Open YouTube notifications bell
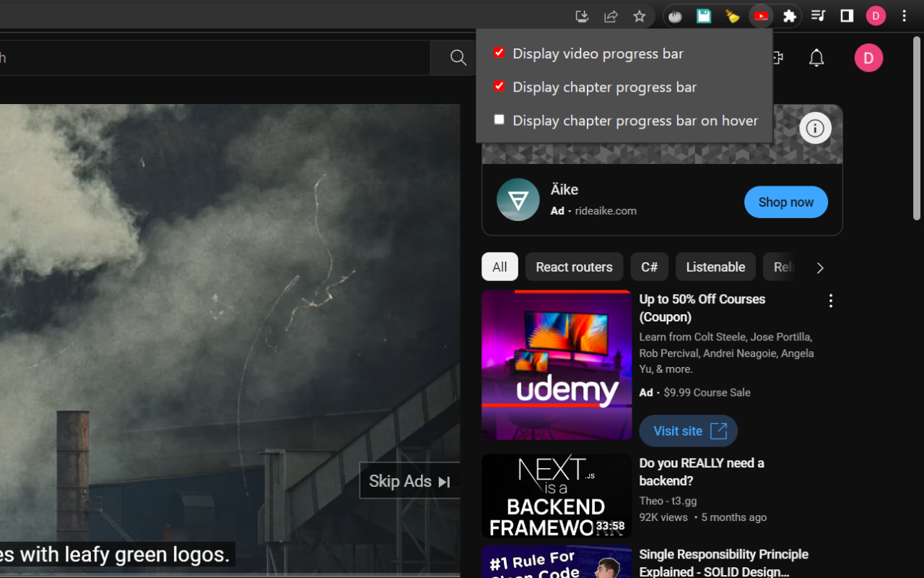 tap(816, 58)
